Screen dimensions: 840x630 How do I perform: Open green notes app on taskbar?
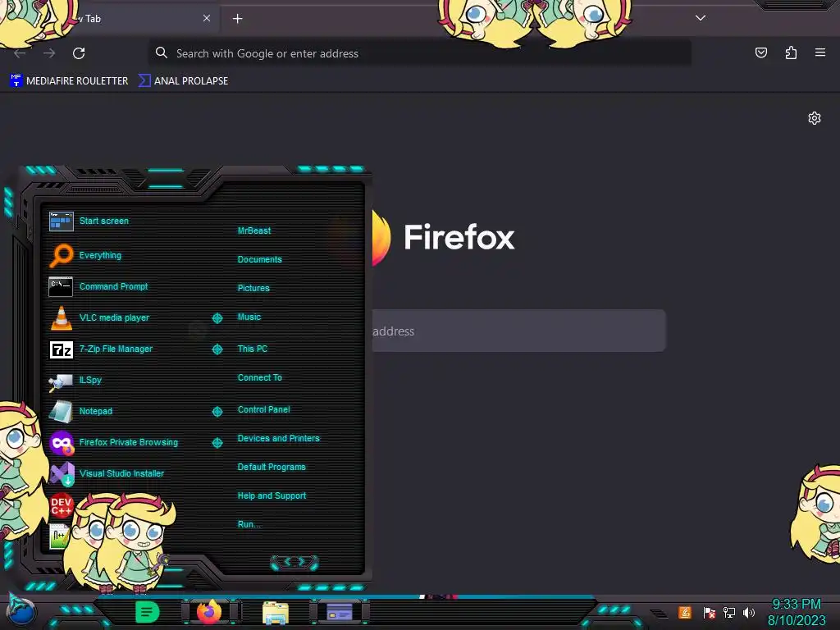coord(147,612)
